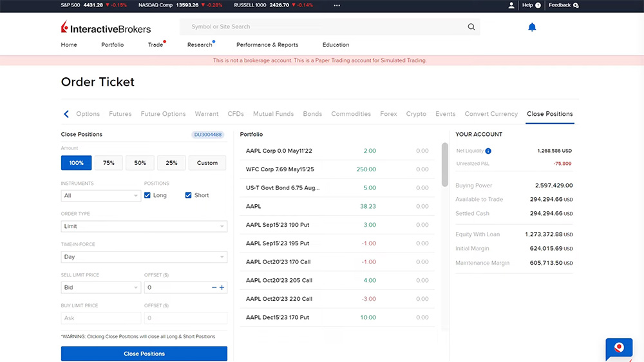
Task: Switch to the Future Options tab
Action: pos(163,114)
